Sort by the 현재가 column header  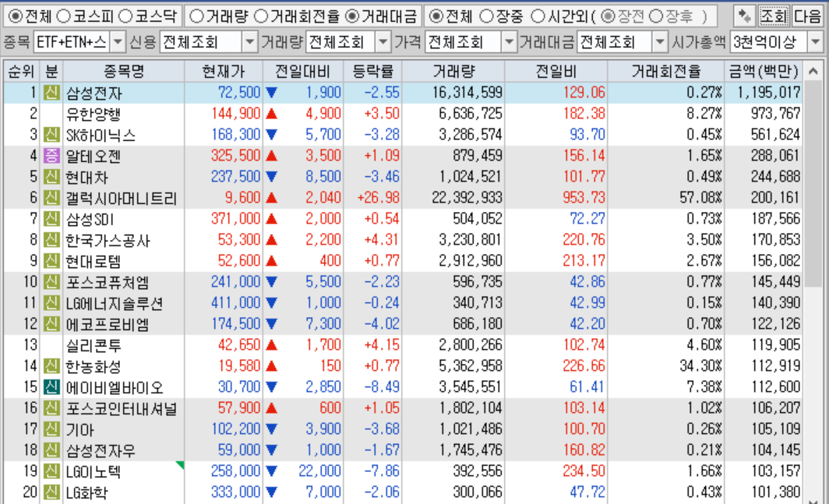(224, 72)
